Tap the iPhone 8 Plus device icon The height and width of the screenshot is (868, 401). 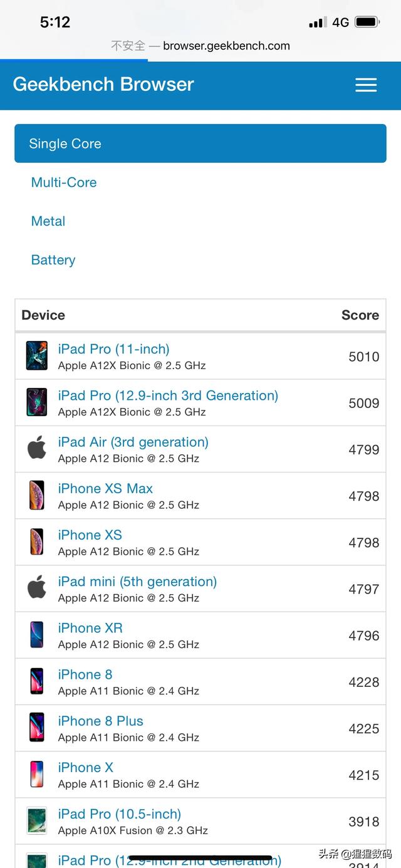37,728
